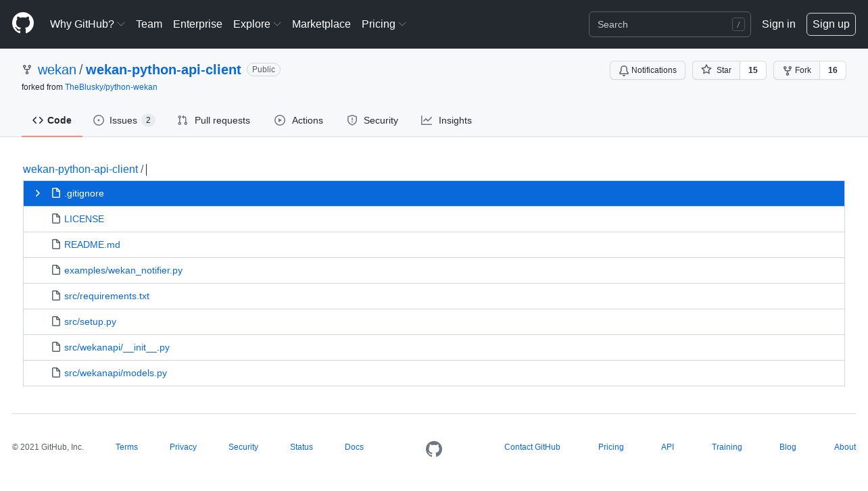Image resolution: width=868 pixels, height=491 pixels.
Task: Go to Enterprise in the header
Action: point(197,24)
